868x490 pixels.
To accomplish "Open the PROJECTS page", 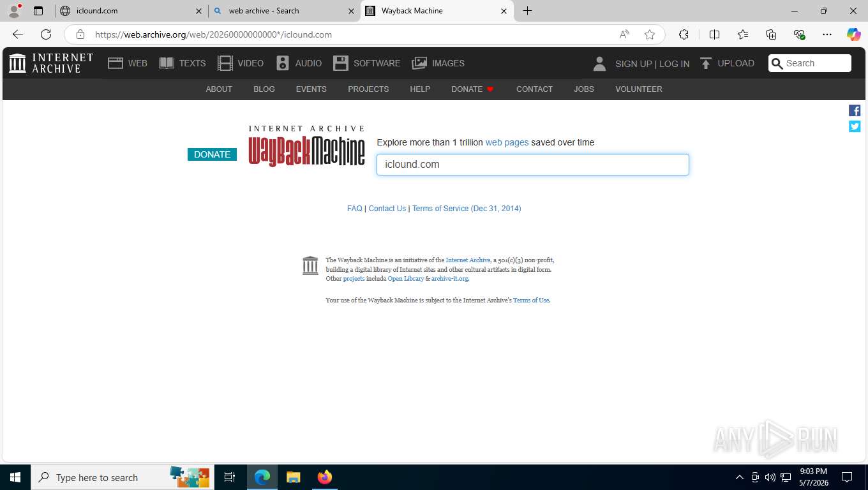I will pyautogui.click(x=368, y=89).
